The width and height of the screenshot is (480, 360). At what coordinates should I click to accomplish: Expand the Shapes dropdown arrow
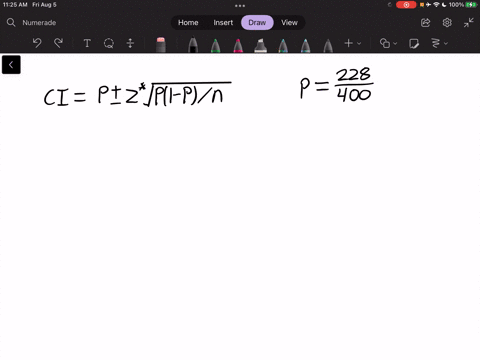tap(395, 43)
